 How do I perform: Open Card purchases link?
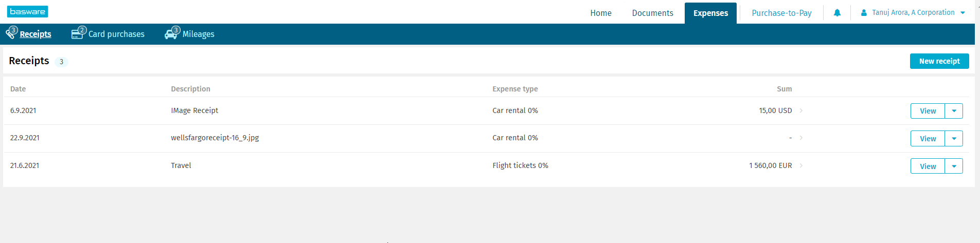pyautogui.click(x=116, y=34)
